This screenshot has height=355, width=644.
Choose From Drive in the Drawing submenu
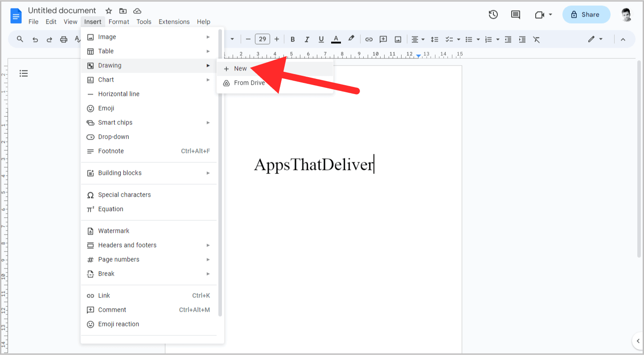pyautogui.click(x=249, y=83)
